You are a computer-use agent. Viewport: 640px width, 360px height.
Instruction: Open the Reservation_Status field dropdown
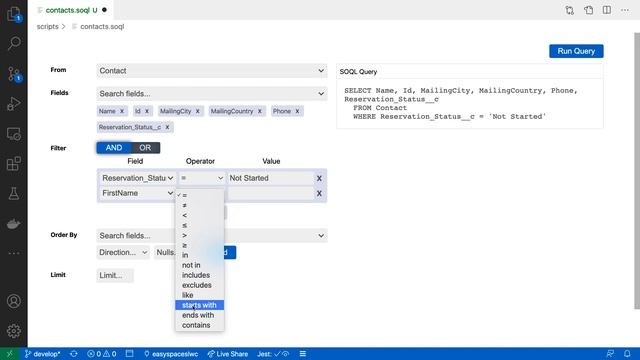(138, 178)
